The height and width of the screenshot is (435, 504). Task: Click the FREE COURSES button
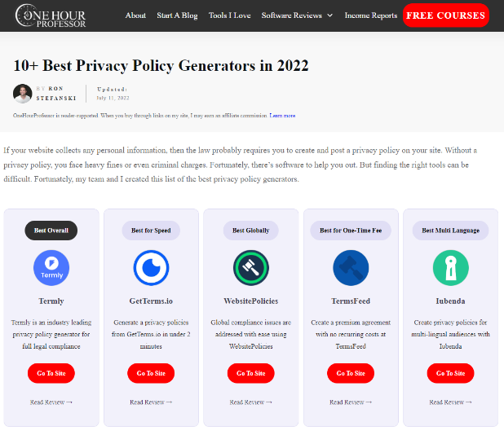coord(445,15)
